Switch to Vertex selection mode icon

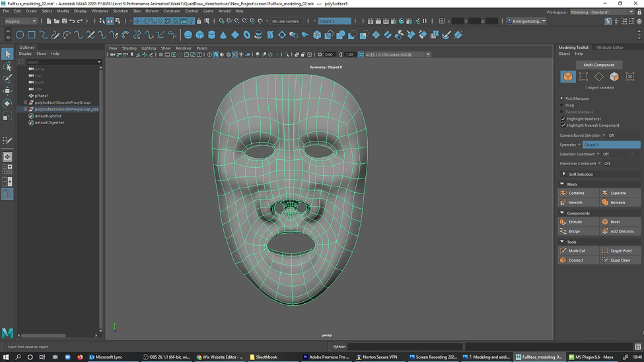583,77
